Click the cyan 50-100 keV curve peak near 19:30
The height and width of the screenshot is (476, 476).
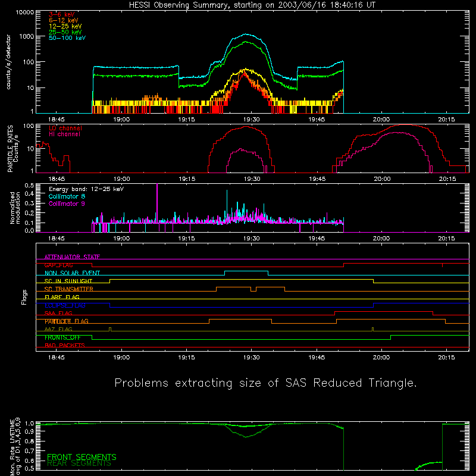(246, 35)
